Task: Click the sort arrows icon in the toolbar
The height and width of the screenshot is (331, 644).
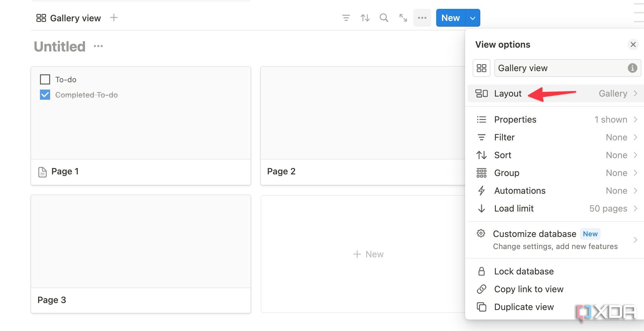Action: (x=365, y=18)
